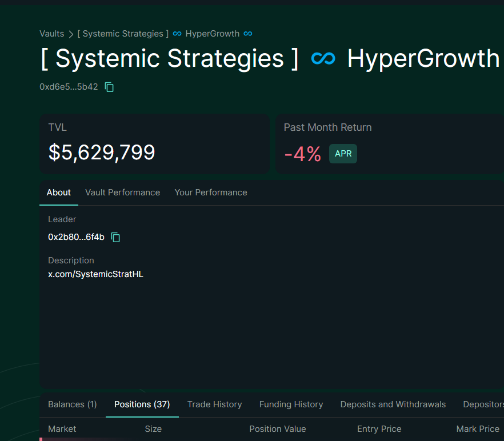Click the leader address text 0x2b80...6f4b

coord(76,237)
